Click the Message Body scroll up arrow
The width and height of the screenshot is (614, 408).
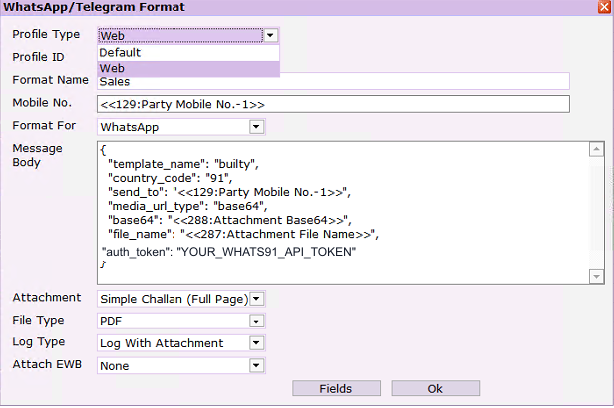(596, 149)
